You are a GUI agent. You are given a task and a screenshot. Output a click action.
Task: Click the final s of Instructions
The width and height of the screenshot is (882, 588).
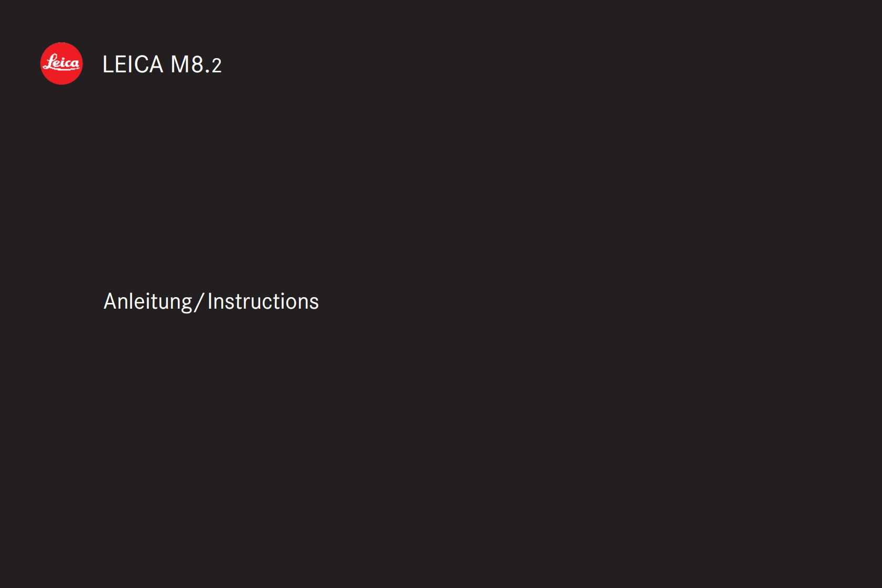(314, 303)
